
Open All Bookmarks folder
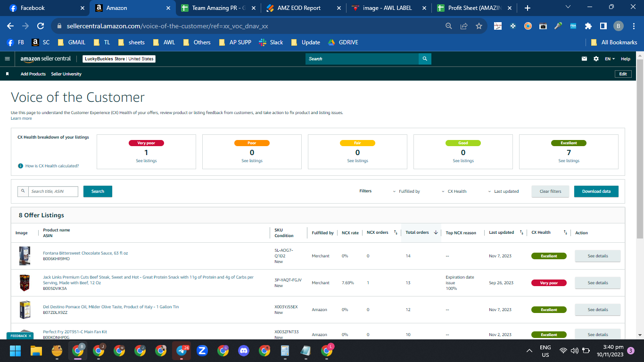pyautogui.click(x=614, y=42)
